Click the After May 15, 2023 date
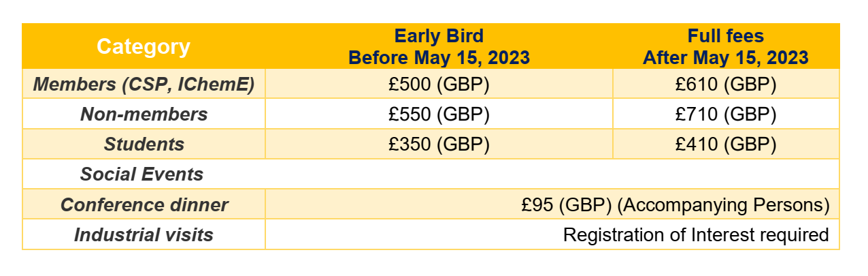Viewport: 868px width, 276px height. 726,57
